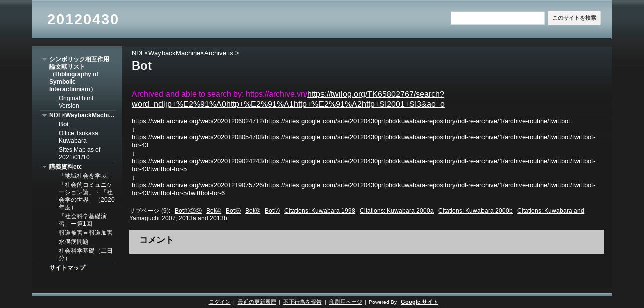Collapse the NDL×WaybackMachi... section arrow
The width and height of the screenshot is (644, 308).
click(x=44, y=116)
